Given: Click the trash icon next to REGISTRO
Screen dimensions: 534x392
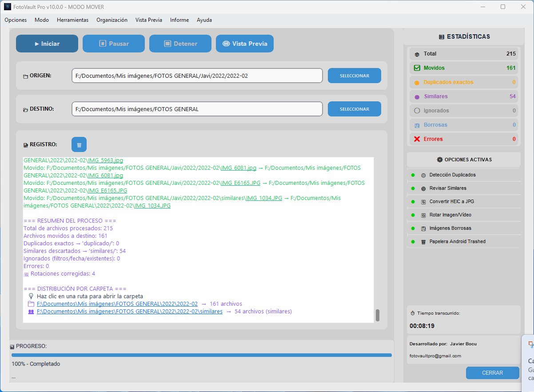Looking at the screenshot, I should (x=79, y=144).
